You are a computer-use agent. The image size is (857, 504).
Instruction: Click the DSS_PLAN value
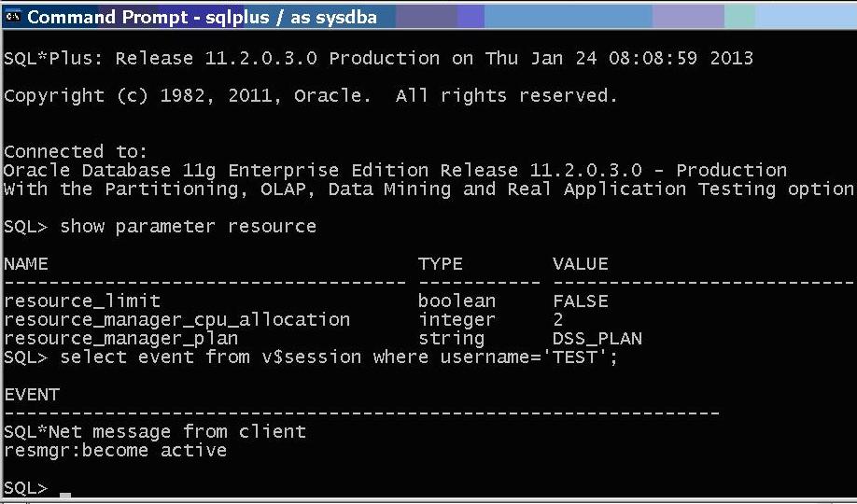tap(597, 339)
